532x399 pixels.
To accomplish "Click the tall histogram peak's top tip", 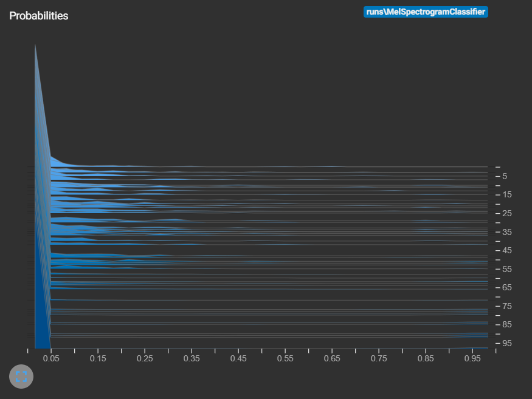I will coord(35,46).
